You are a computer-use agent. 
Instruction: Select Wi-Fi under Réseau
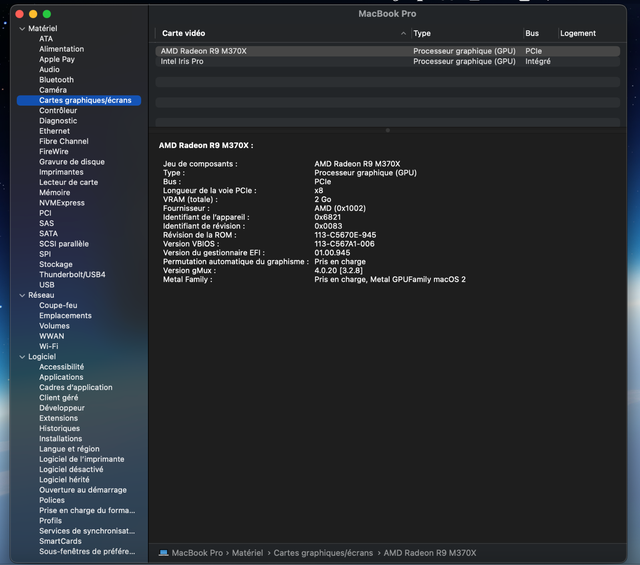click(x=49, y=346)
